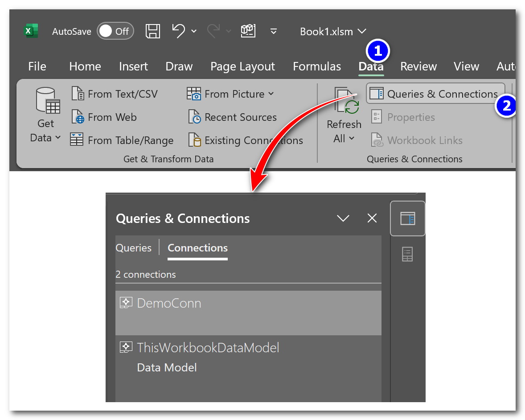The image size is (525, 420).
Task: Open the File tab
Action: click(37, 66)
